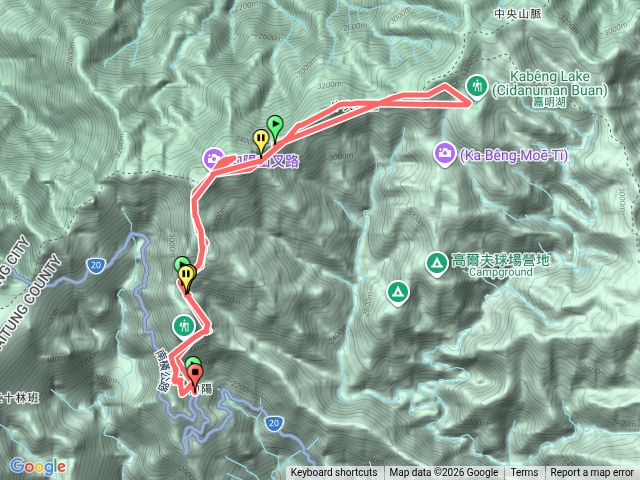Screen dimensions: 640x480
Task: Click the Kabêng Lake (Cidanuman Buan) label
Action: tap(549, 84)
